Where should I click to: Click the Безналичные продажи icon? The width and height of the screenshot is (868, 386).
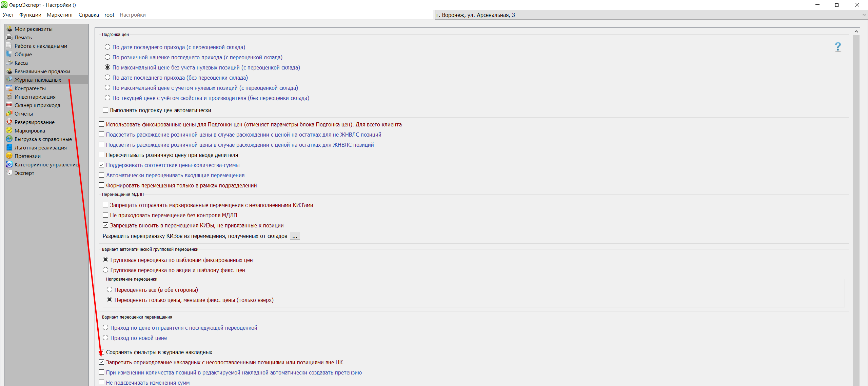[9, 71]
